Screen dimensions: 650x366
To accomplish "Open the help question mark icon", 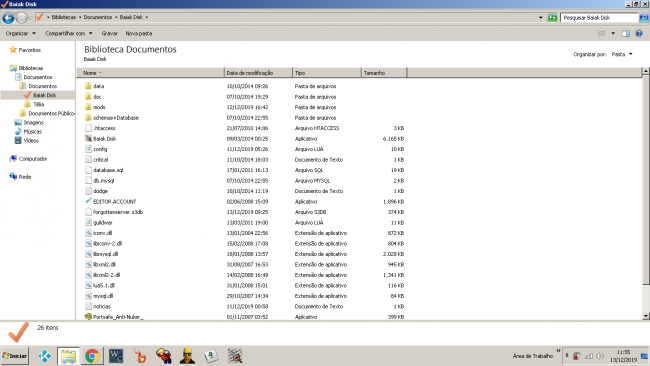I will point(639,34).
